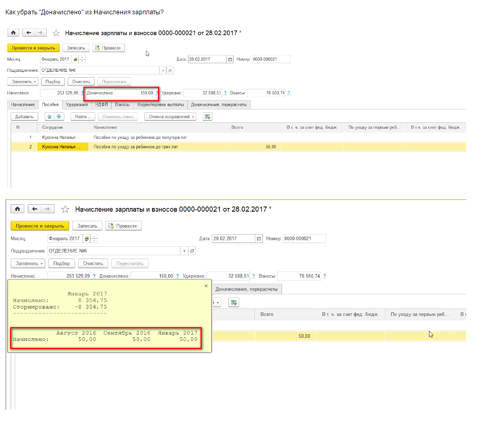The image size is (504, 425).
Task: Click the back arrow in the lower window
Action: pos(35,209)
